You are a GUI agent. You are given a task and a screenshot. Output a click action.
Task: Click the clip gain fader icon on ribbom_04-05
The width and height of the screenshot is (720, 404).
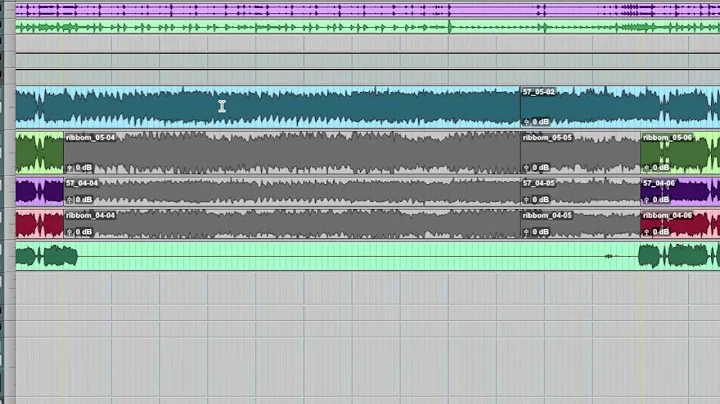click(x=527, y=232)
